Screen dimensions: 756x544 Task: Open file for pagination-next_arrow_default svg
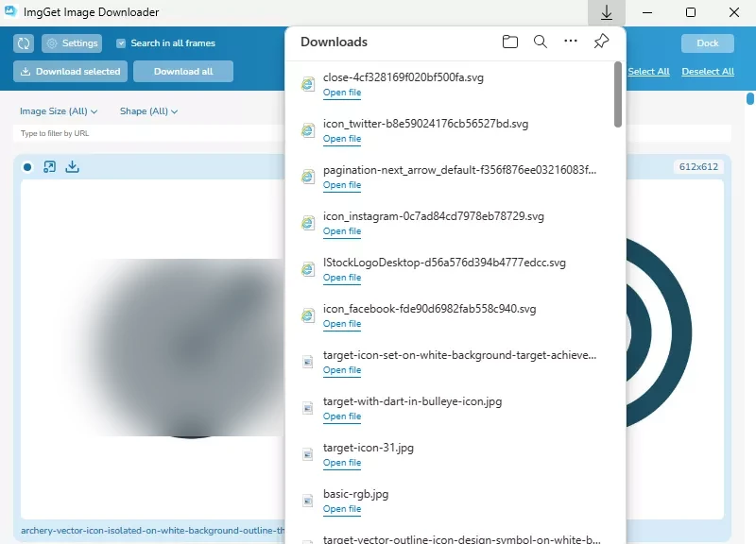[342, 185]
